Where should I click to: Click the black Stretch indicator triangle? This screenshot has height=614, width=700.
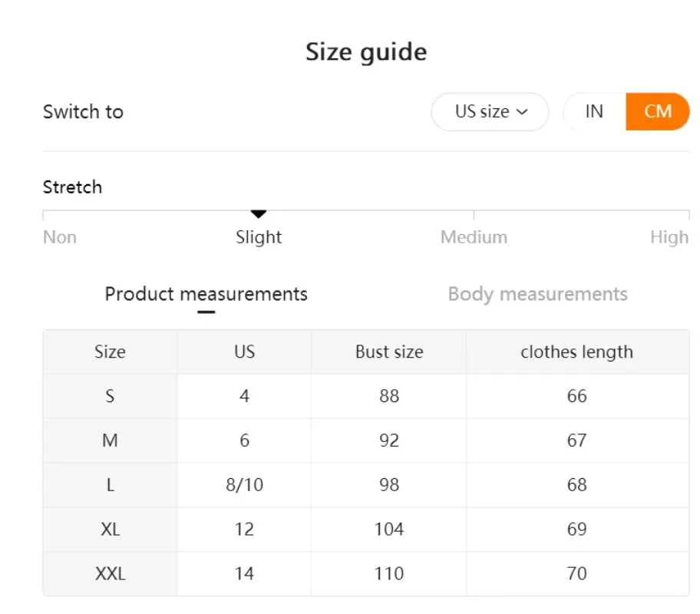coord(259,213)
